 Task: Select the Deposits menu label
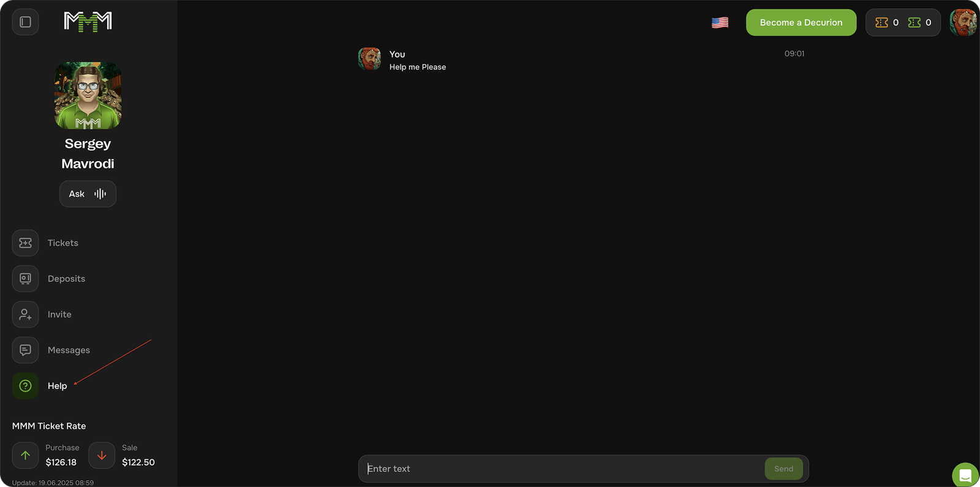point(66,279)
